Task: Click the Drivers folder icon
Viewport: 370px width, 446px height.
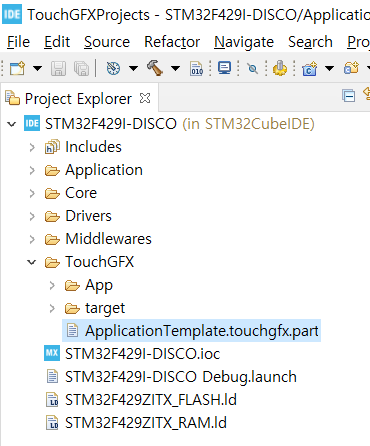Action: tap(52, 217)
